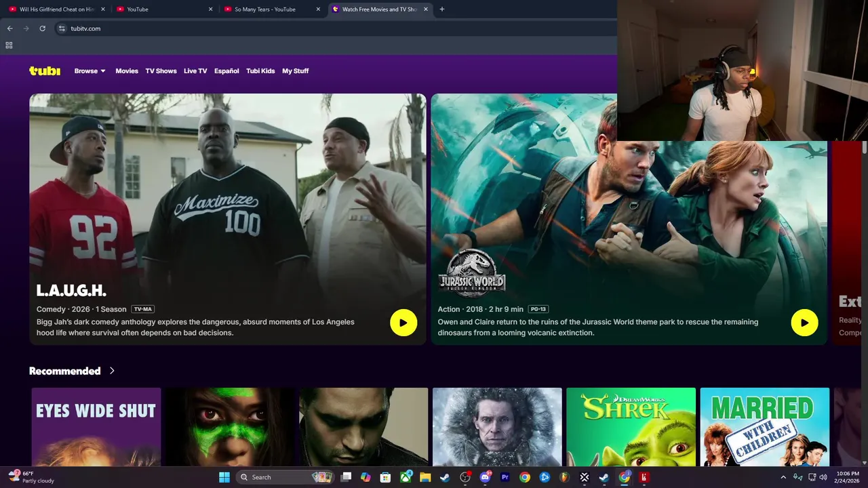The height and width of the screenshot is (488, 868).
Task: Open Microsoft Store from taskbar
Action: (385, 477)
